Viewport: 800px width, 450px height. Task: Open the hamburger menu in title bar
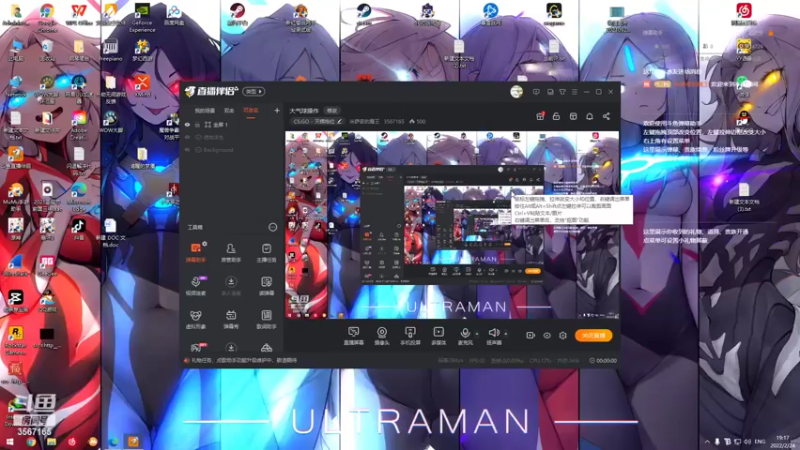tap(574, 92)
